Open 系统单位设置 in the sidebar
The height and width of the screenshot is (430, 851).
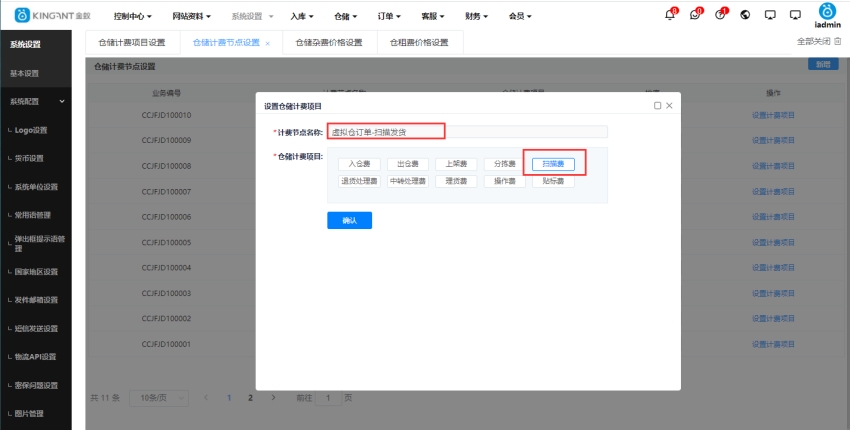click(x=36, y=187)
